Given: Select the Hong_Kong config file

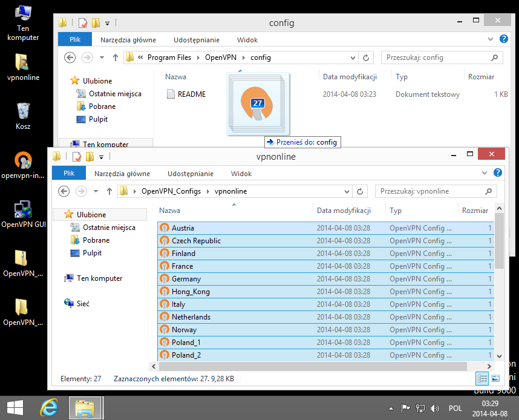Looking at the screenshot, I should tap(325, 292).
